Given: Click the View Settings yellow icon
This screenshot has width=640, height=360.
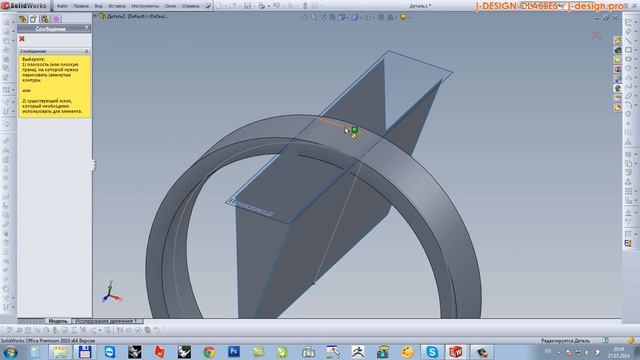Looking at the screenshot, I should click(403, 17).
